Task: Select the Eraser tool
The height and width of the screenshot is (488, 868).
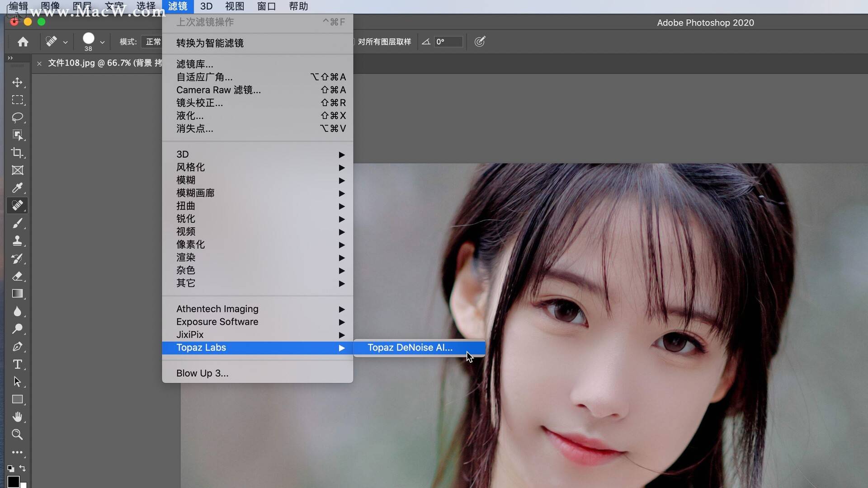Action: 17,276
